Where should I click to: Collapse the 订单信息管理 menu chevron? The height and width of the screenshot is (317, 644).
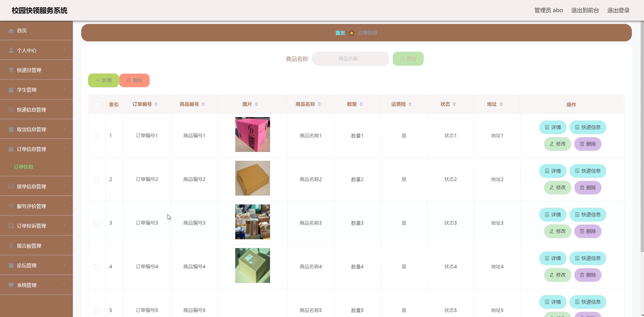point(65,148)
